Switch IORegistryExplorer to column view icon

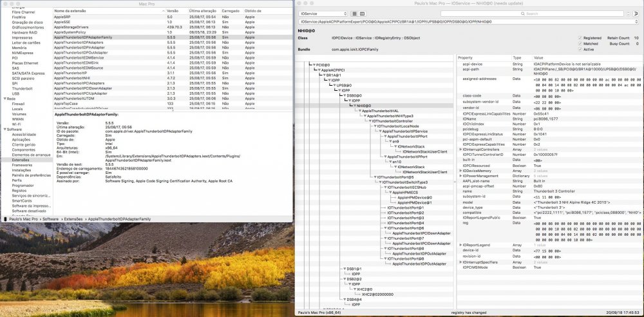362,14
